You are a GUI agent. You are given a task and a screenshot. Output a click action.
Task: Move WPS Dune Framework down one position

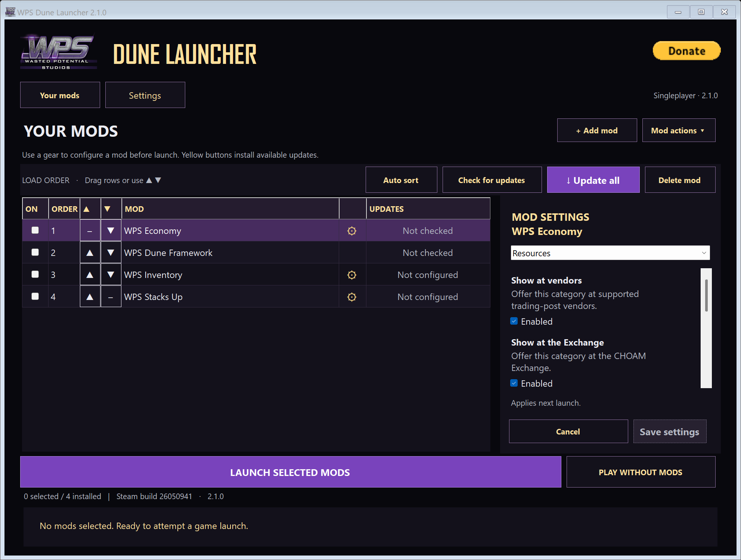(x=111, y=253)
